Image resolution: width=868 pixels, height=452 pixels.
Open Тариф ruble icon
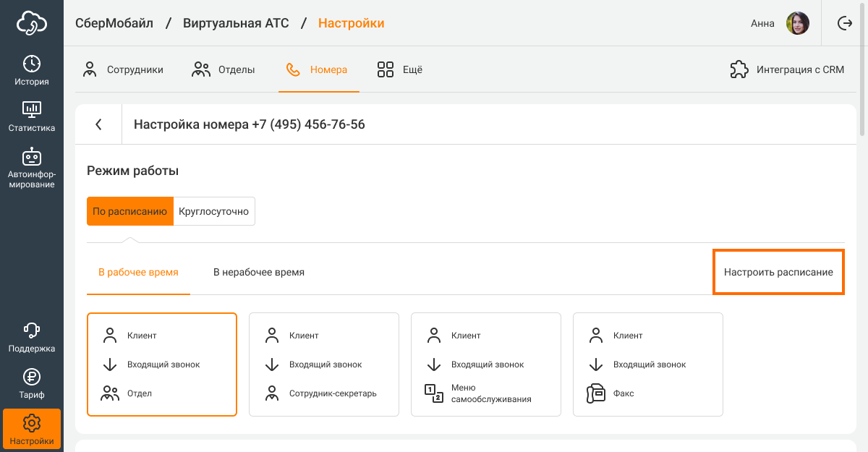[32, 377]
